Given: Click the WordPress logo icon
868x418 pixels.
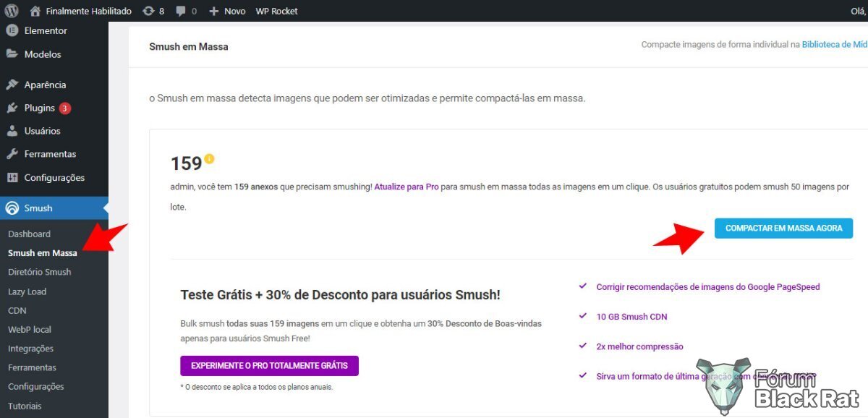Looking at the screenshot, I should [11, 11].
